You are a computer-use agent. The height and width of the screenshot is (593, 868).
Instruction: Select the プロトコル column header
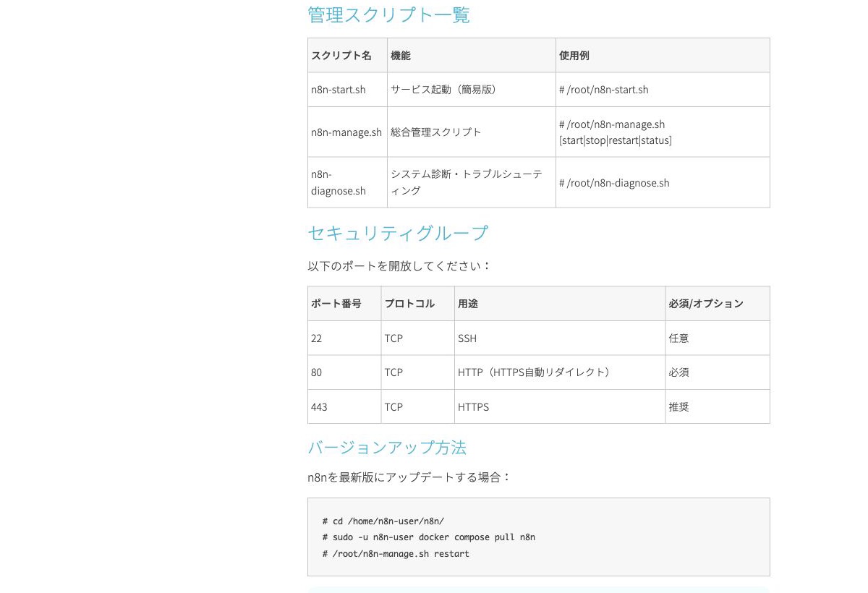click(417, 304)
